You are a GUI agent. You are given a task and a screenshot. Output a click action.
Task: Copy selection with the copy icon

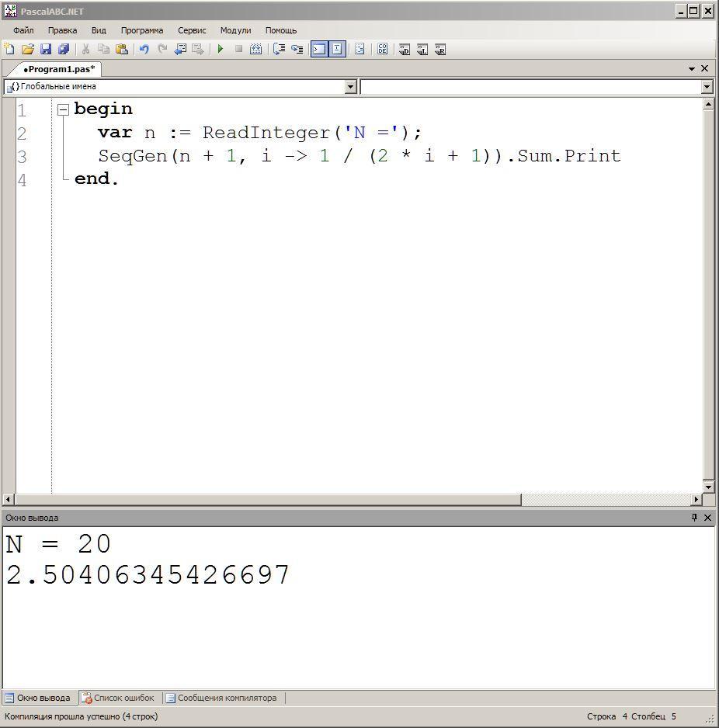[x=103, y=49]
